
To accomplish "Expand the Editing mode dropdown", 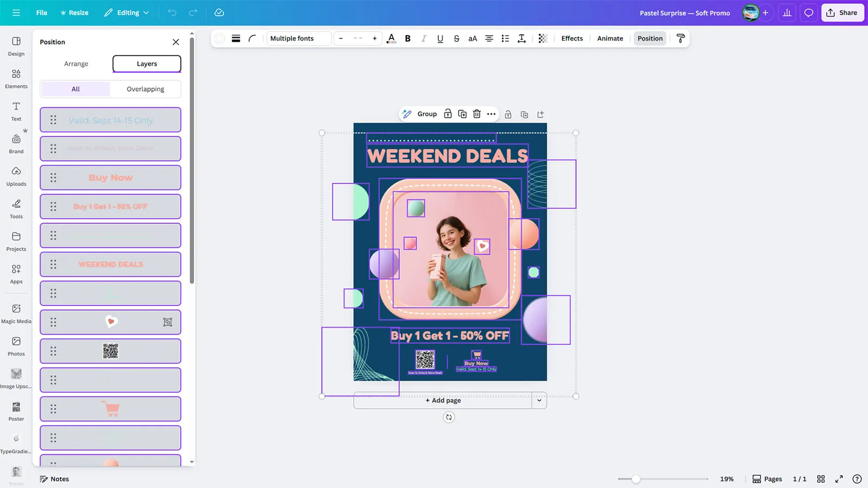I will pos(127,13).
